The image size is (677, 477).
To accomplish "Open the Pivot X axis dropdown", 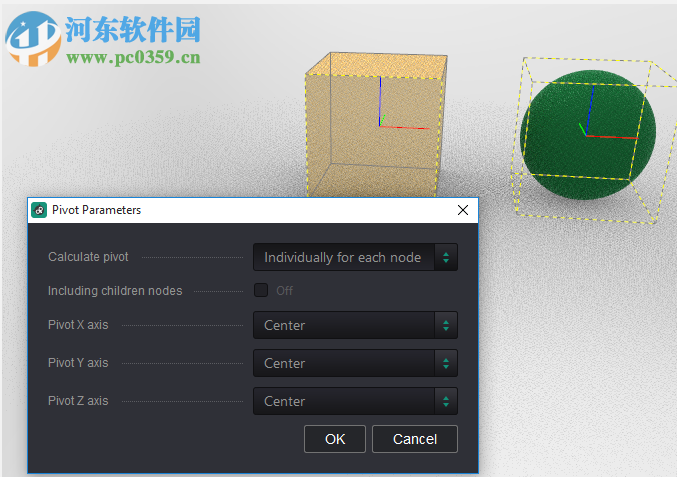I will (x=355, y=325).
